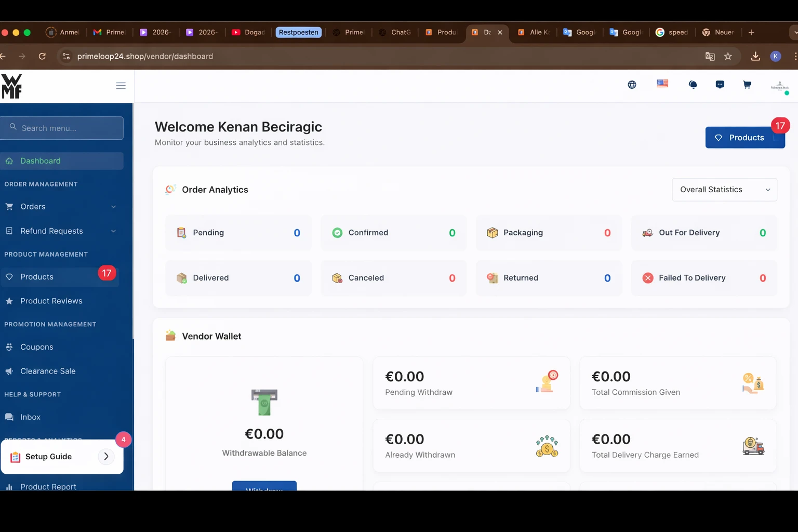Open the Setup Guide arrow
Viewport: 798px width, 532px height.
106,457
